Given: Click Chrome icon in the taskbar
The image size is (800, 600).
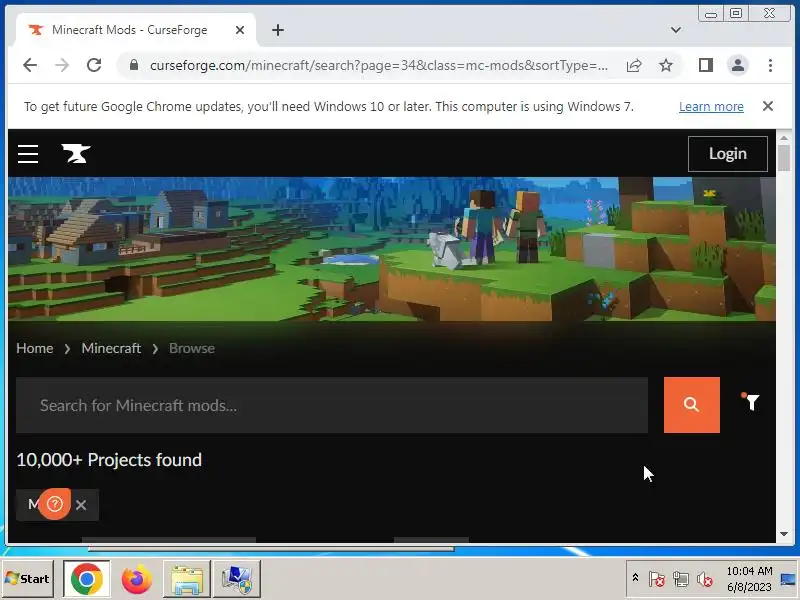Looking at the screenshot, I should (86, 579).
